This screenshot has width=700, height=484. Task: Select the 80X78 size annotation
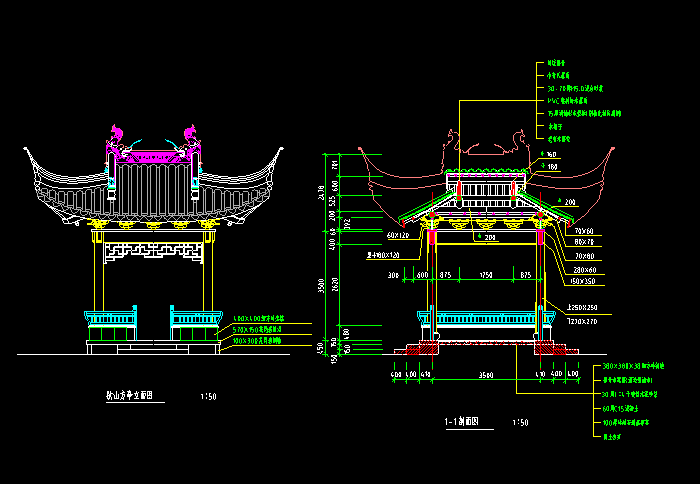coord(584,242)
